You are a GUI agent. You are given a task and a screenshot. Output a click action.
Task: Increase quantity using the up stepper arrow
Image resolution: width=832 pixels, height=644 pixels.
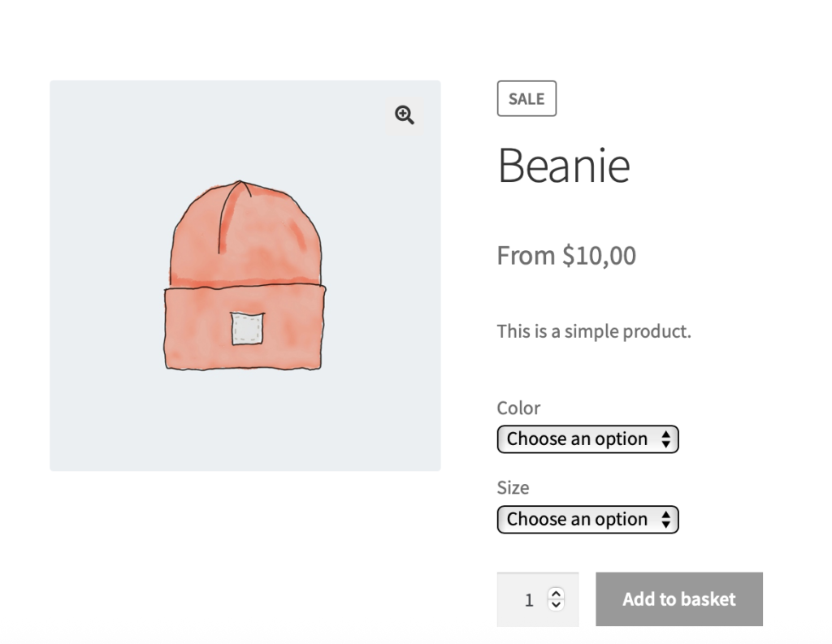pos(556,594)
